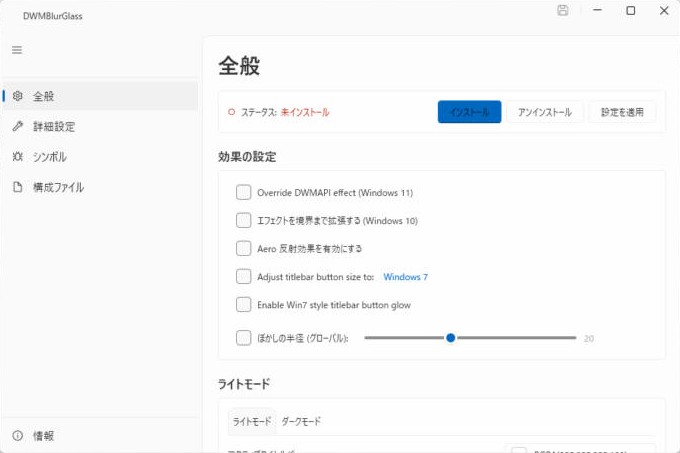This screenshot has height=453, width=680.
Task: Open the hamburger navigation menu
Action: click(x=17, y=50)
